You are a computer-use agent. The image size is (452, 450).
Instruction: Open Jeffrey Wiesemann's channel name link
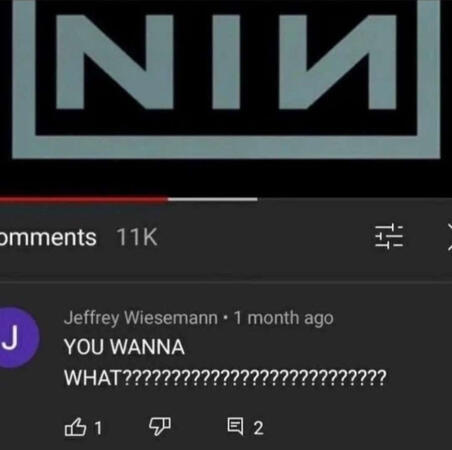tap(141, 318)
